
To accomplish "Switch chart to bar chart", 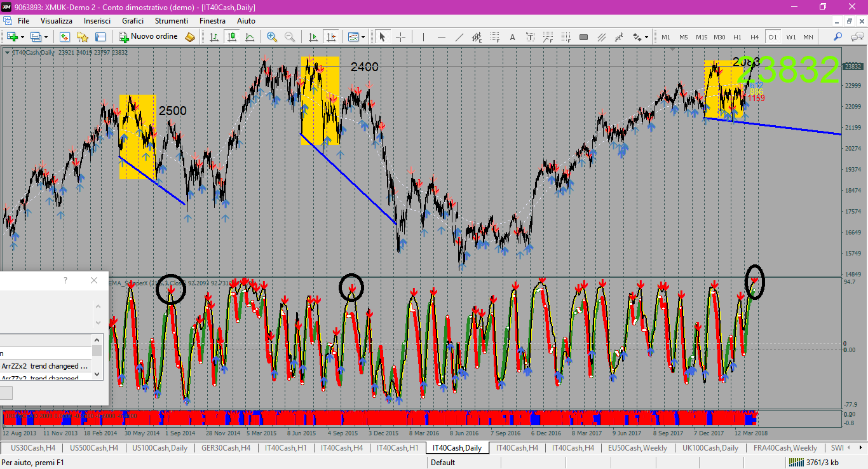I will click(215, 37).
